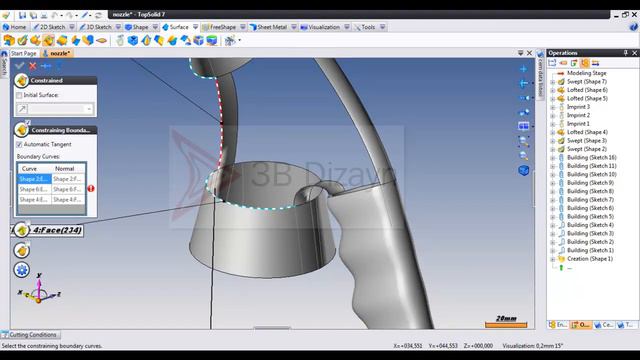Click the highlighted orange Operations toolbar icon

[585, 63]
